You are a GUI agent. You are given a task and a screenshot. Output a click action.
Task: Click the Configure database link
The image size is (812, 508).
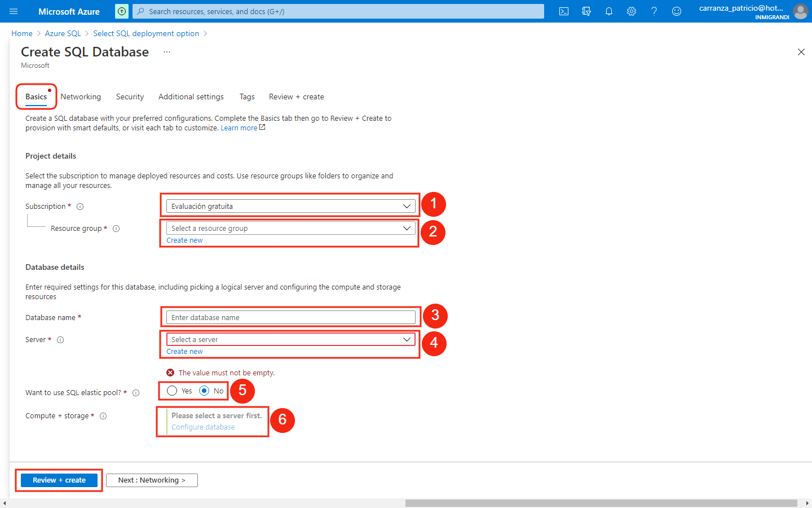click(203, 427)
